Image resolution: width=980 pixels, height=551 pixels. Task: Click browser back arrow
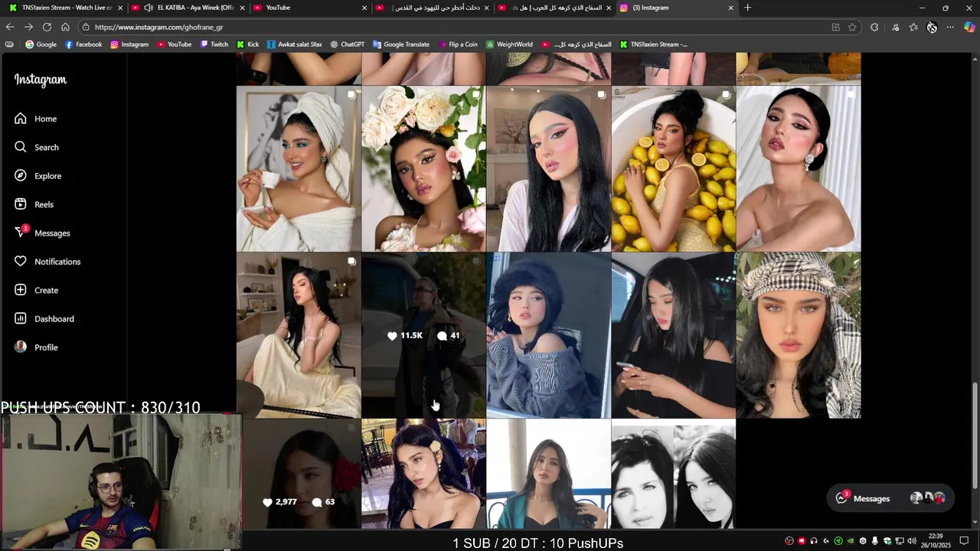click(10, 27)
